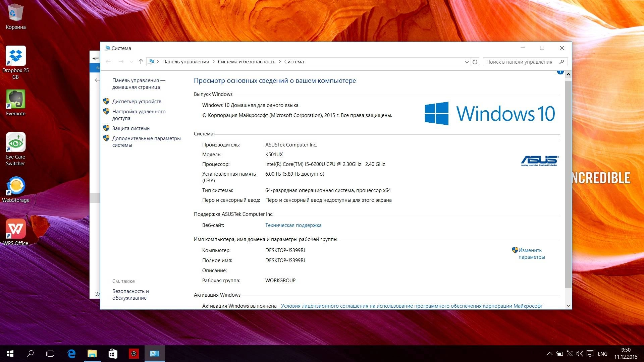
Task: Launch Microsoft Edge from the taskbar
Action: coord(71,354)
